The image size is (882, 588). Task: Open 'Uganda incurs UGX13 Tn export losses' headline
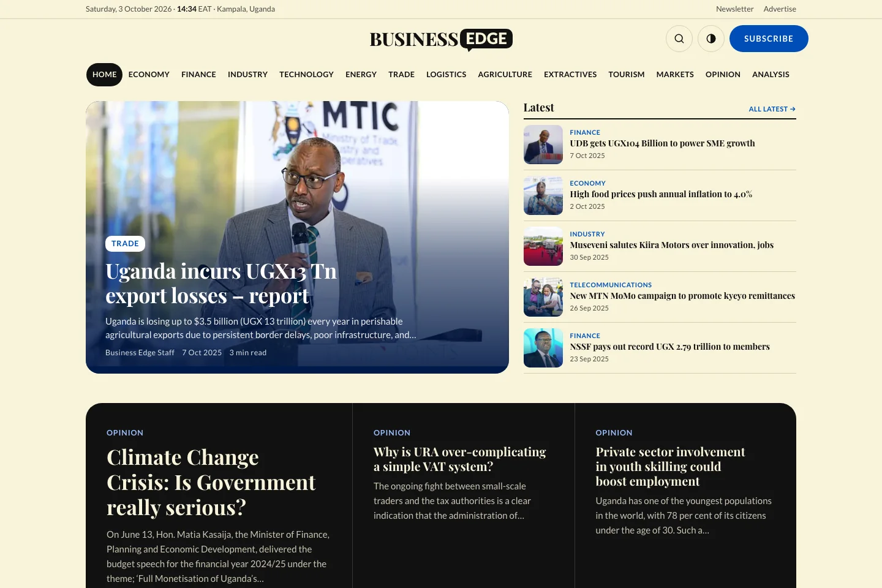pyautogui.click(x=221, y=284)
